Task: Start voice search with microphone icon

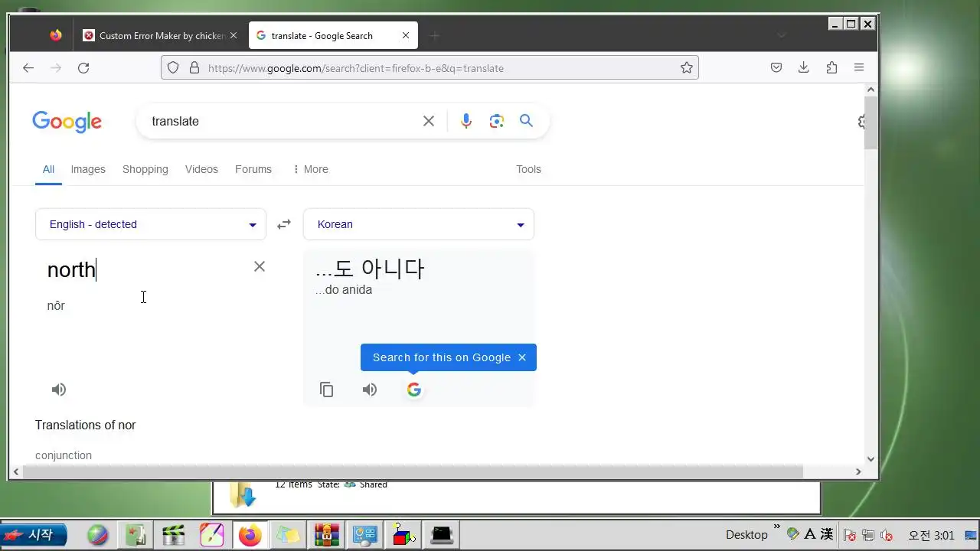Action: [x=465, y=121]
